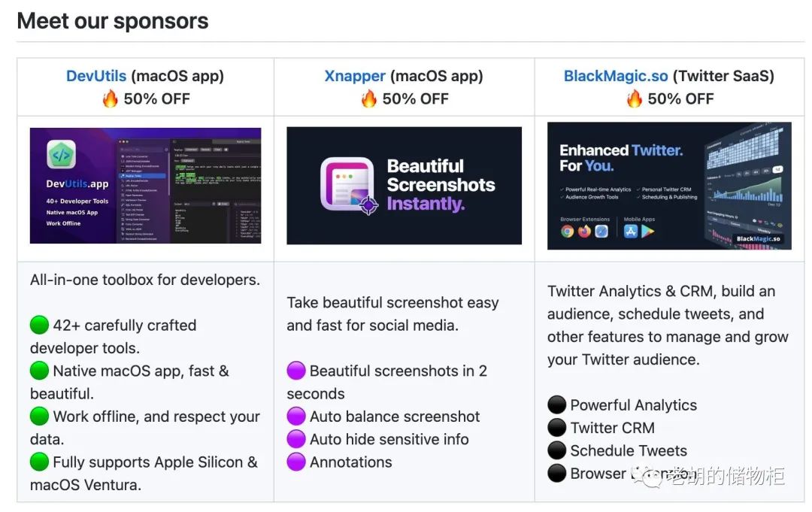Click the Apple App Store icon
The height and width of the screenshot is (512, 812).
coord(630,232)
